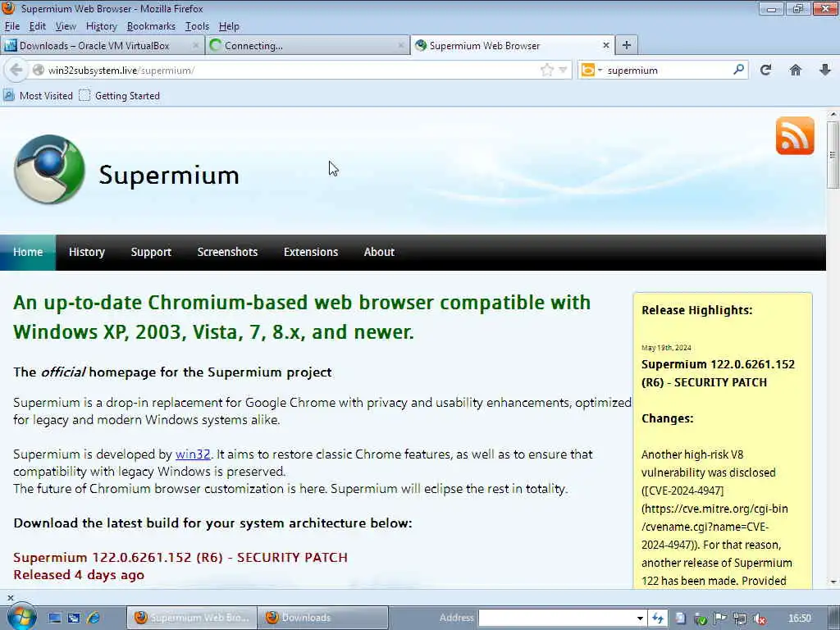Open the History menu in menu bar
This screenshot has width=840, height=630.
(101, 26)
